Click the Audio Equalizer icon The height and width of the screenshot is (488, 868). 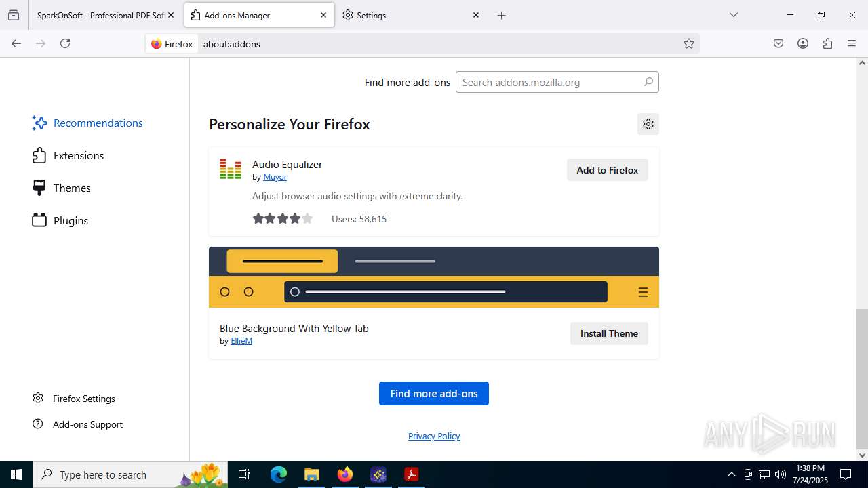tap(231, 169)
